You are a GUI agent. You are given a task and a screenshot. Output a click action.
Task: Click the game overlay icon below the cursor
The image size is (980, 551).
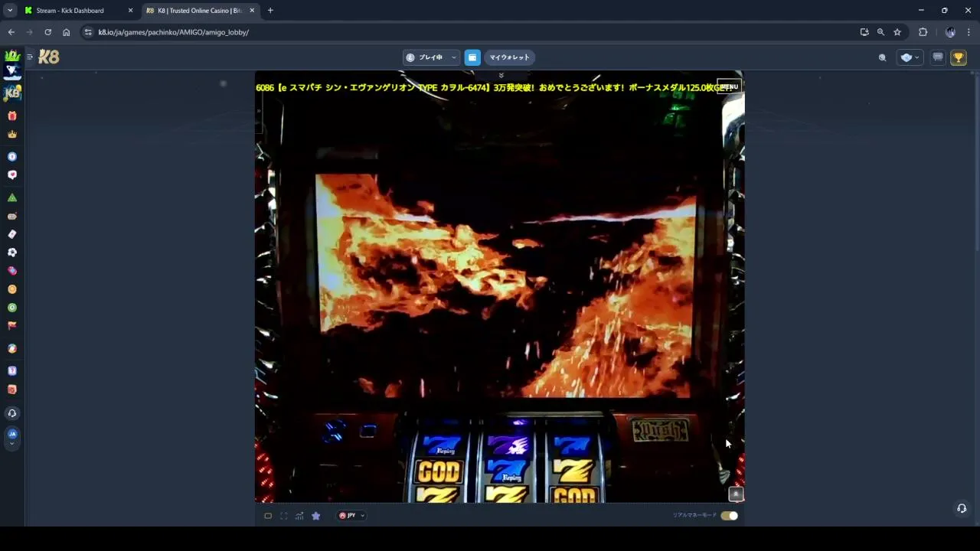pos(736,494)
